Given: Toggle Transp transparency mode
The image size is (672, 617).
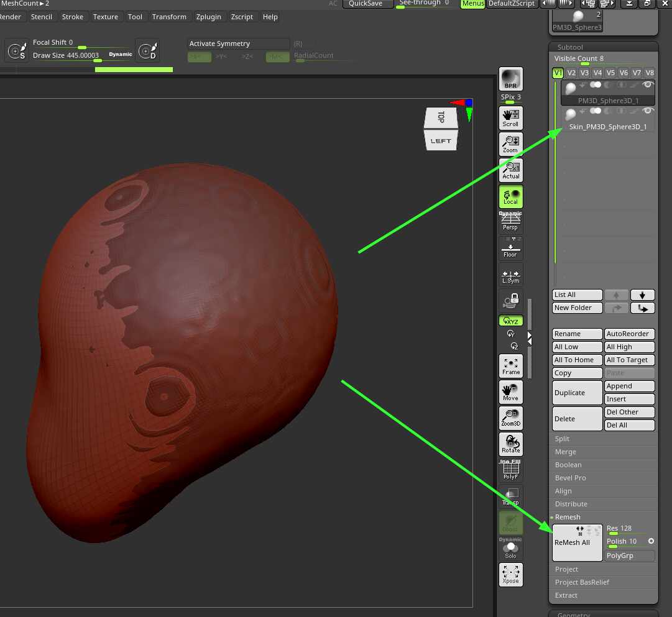Looking at the screenshot, I should tap(510, 496).
